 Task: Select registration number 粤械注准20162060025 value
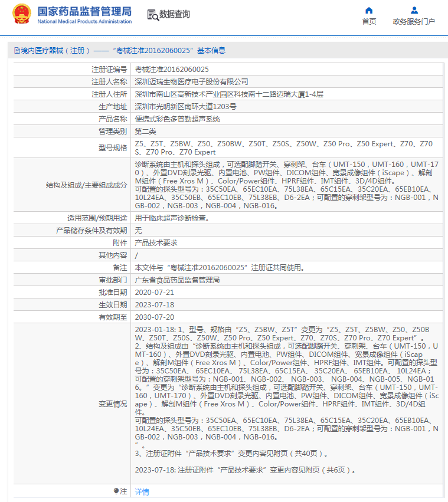point(172,70)
